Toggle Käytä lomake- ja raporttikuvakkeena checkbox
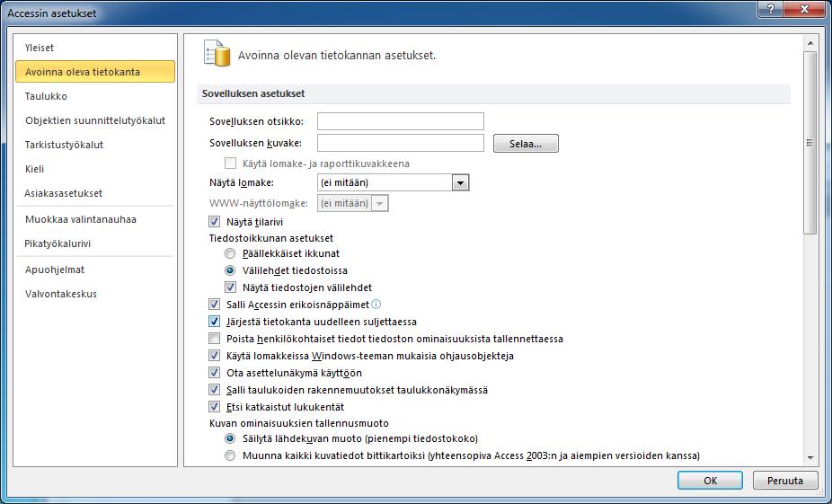832x504 pixels. tap(230, 164)
